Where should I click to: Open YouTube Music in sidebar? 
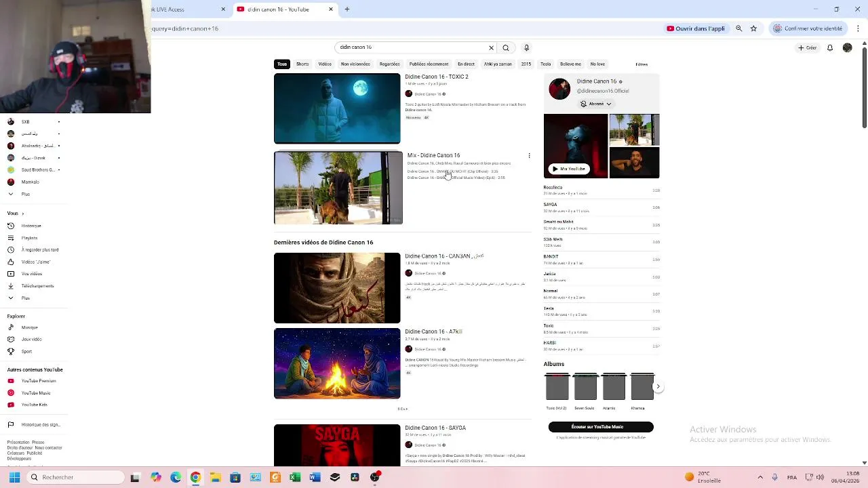click(35, 392)
